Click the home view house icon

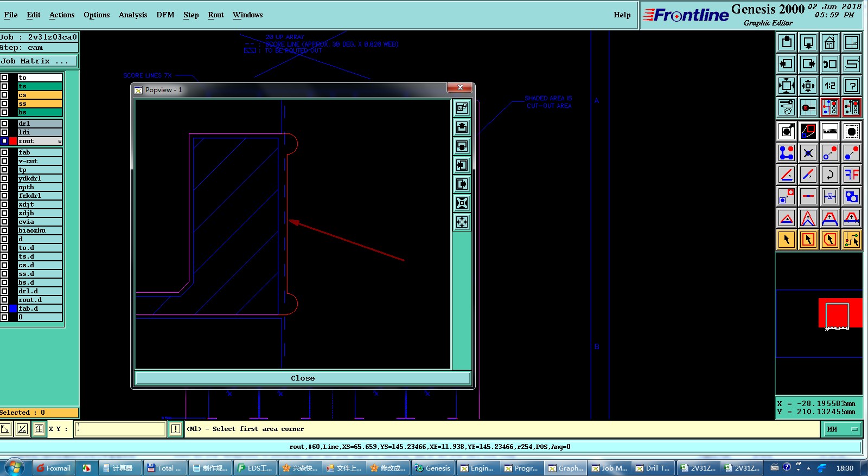pos(830,42)
